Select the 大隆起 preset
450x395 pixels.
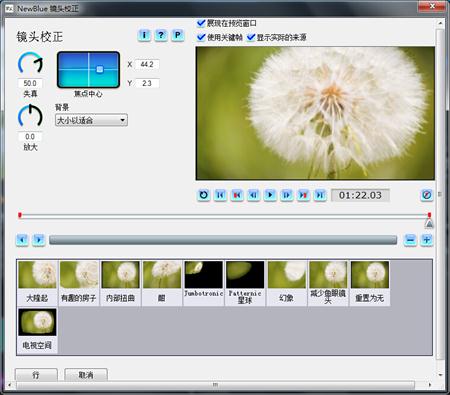[37, 283]
